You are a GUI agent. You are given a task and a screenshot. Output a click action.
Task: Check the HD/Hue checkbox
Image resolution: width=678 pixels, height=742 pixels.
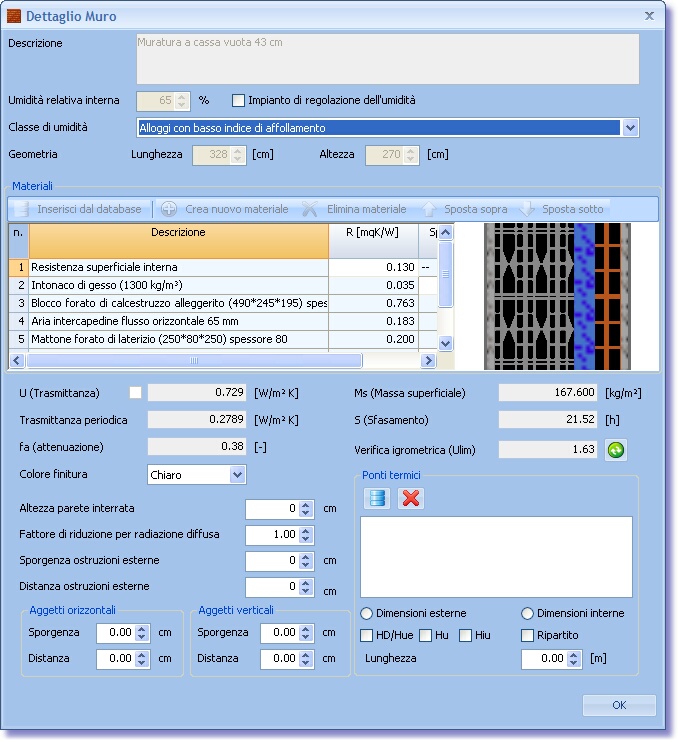(x=367, y=636)
